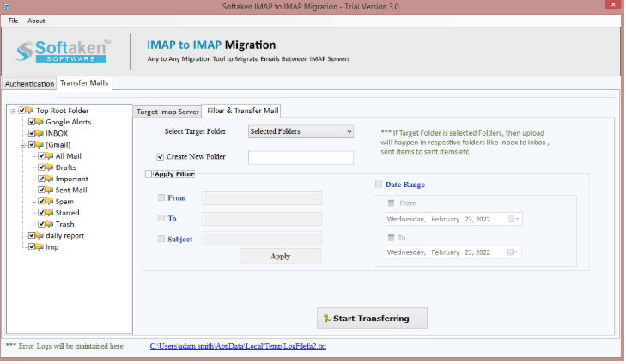Viewport: 626px width, 364px height.
Task: Click the Trash folder icon
Action: [x=49, y=224]
